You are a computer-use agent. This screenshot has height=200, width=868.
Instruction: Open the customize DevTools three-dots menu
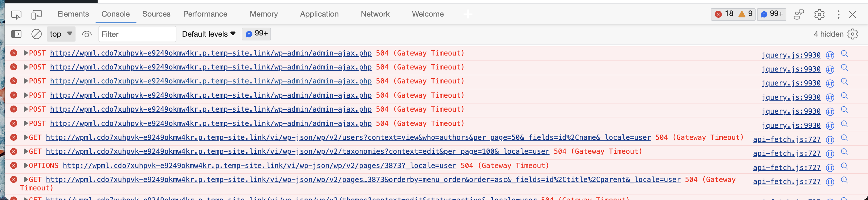coord(838,15)
